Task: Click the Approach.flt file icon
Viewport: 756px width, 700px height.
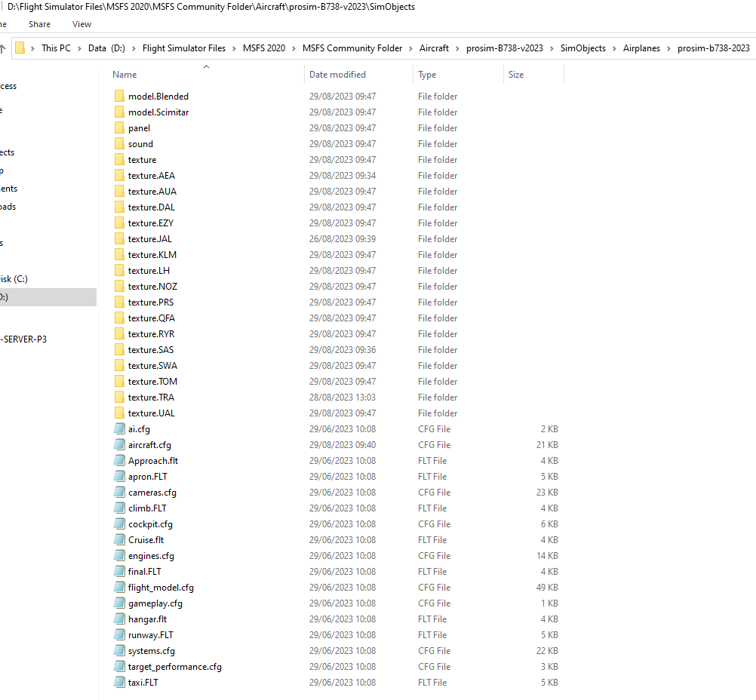Action: (x=119, y=460)
